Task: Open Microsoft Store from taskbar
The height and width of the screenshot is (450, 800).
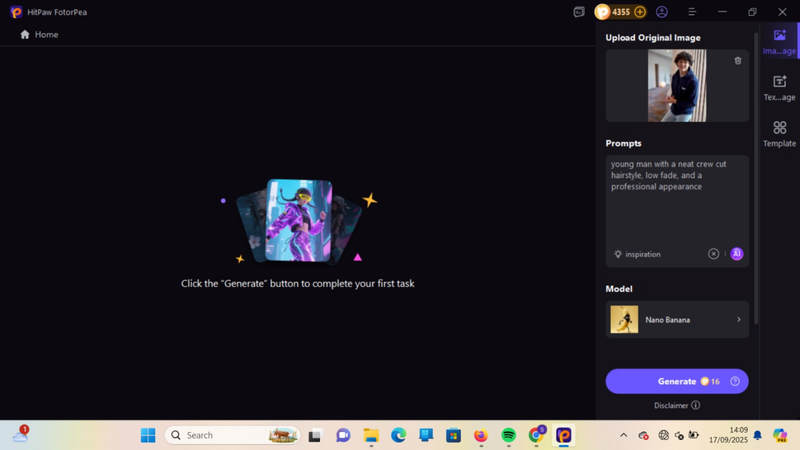Action: pos(453,435)
